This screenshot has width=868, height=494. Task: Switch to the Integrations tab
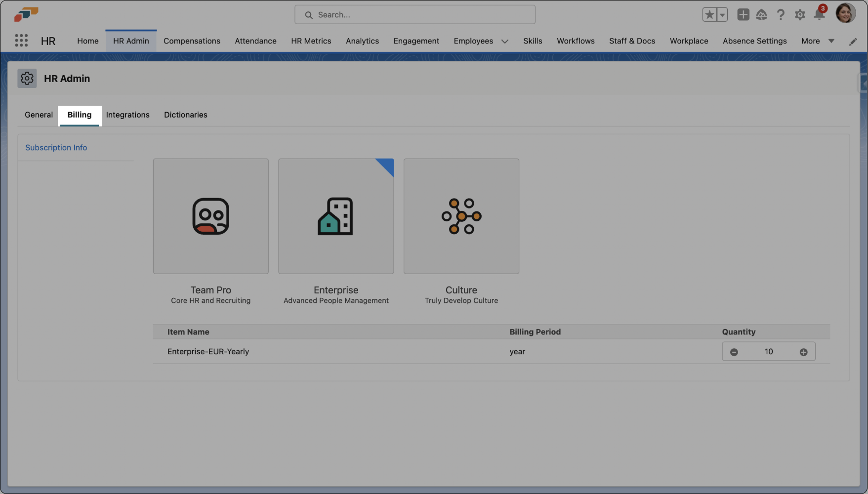point(127,115)
